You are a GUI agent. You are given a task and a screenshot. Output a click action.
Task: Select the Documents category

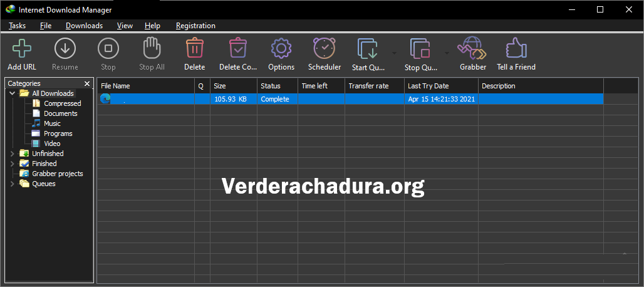(x=61, y=113)
